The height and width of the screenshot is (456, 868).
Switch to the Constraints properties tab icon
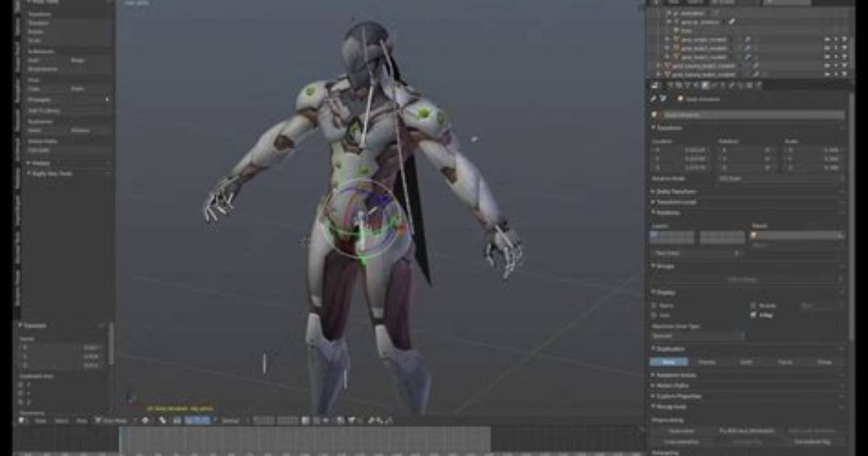(x=714, y=85)
